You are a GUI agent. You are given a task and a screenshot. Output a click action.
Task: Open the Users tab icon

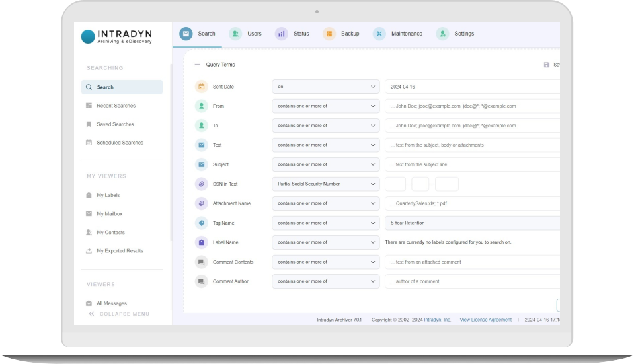[235, 34]
